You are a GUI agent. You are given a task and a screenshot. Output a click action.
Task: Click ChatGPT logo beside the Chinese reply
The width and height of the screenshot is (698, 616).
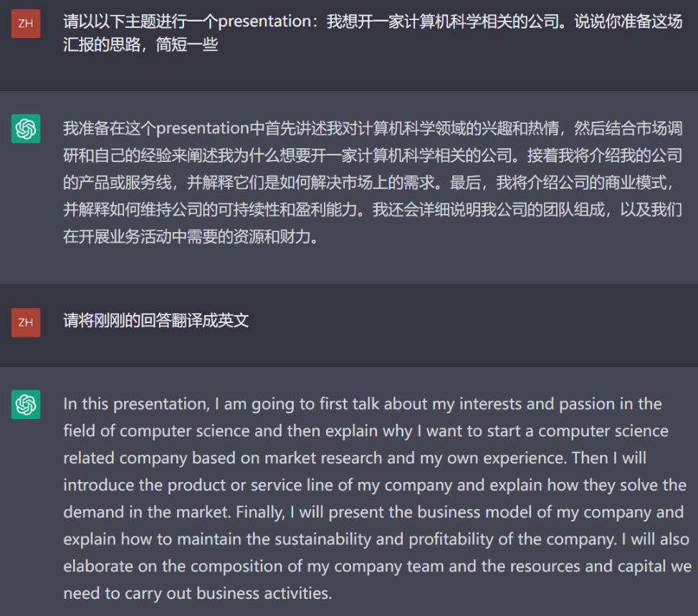click(x=26, y=129)
